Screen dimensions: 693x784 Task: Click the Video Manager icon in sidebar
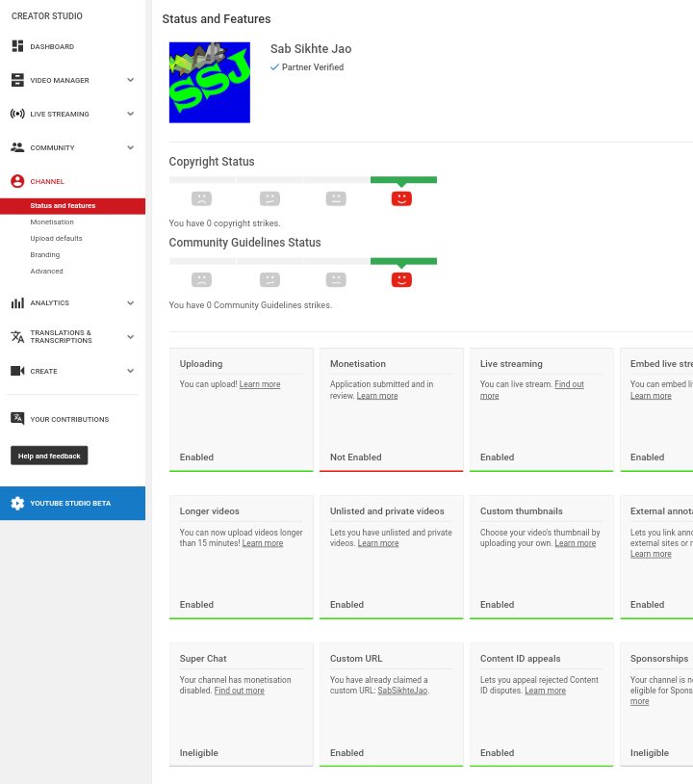tap(17, 80)
